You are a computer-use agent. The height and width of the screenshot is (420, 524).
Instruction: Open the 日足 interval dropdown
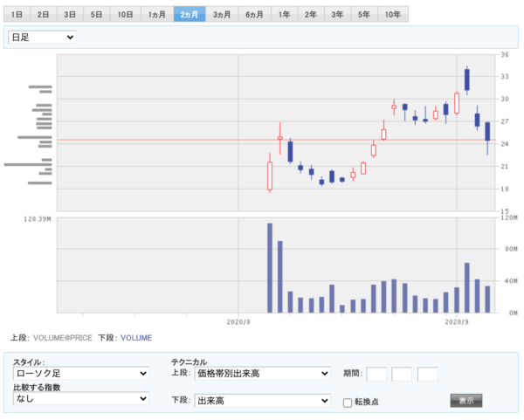tap(42, 37)
